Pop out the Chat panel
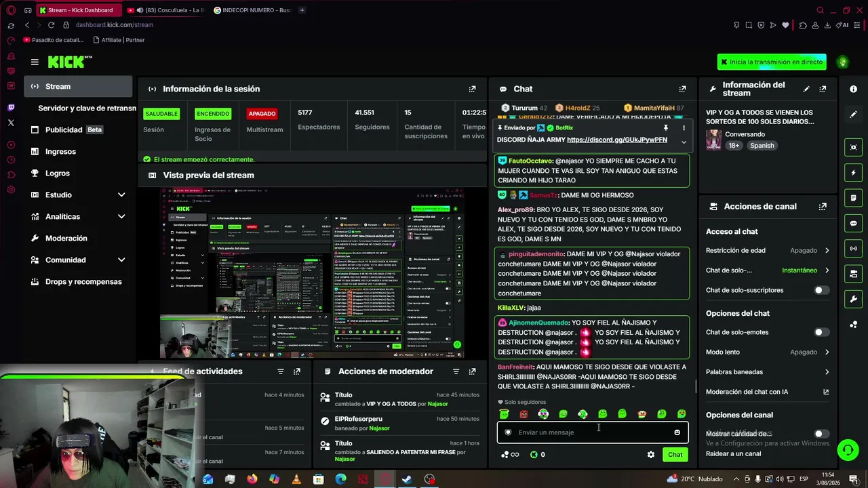Screen dimensions: 868x488 [682, 89]
